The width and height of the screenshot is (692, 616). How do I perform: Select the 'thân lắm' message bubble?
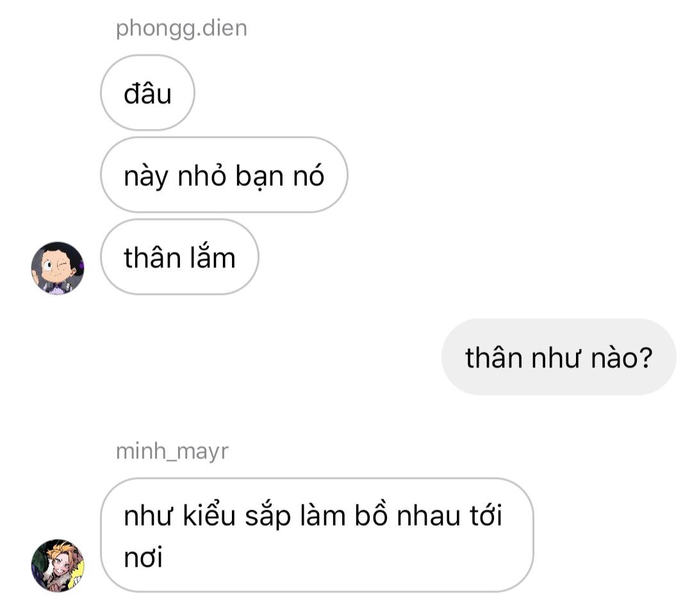[179, 257]
